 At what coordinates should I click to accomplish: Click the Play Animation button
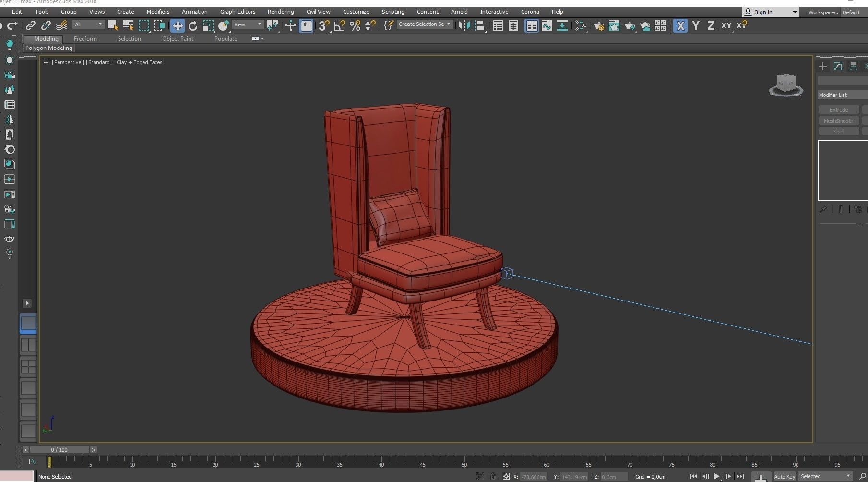(x=716, y=476)
